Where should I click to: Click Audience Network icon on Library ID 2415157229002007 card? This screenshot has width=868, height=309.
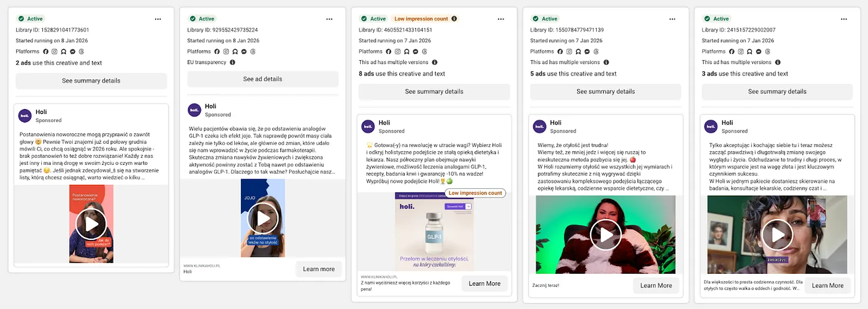(751, 52)
